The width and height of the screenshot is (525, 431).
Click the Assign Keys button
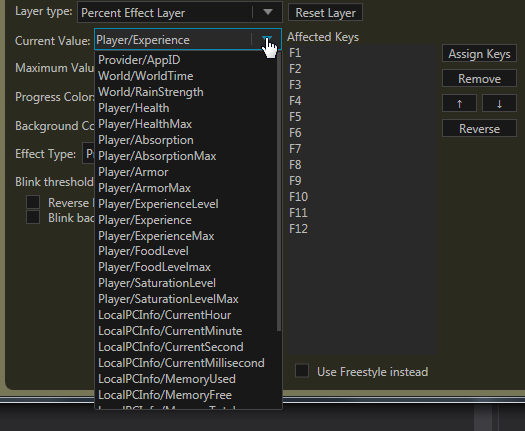coord(479,54)
